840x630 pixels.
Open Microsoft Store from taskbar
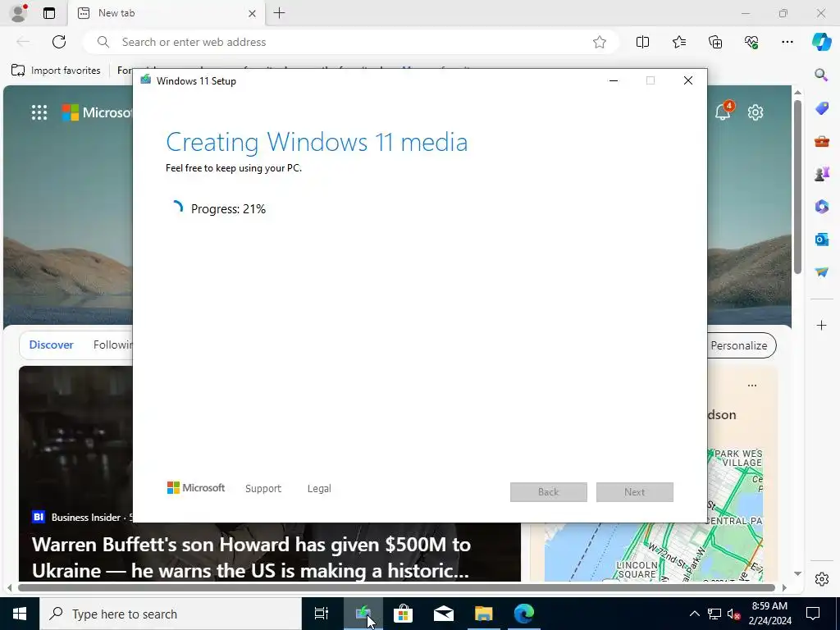pos(403,614)
